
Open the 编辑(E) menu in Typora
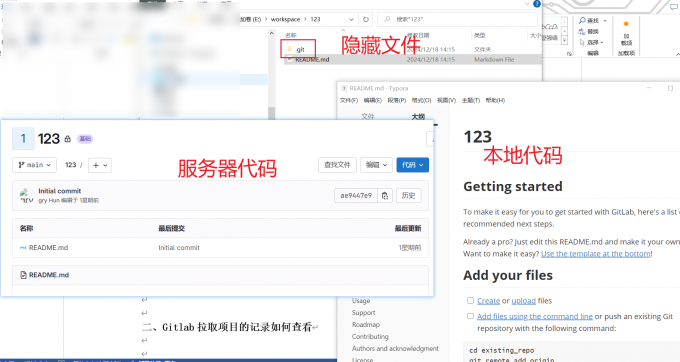click(x=373, y=101)
